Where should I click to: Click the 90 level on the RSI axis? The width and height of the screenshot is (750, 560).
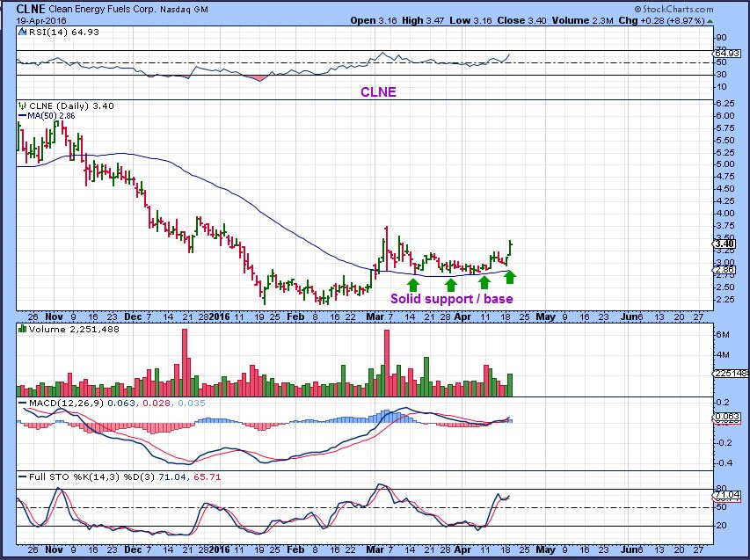pos(722,38)
